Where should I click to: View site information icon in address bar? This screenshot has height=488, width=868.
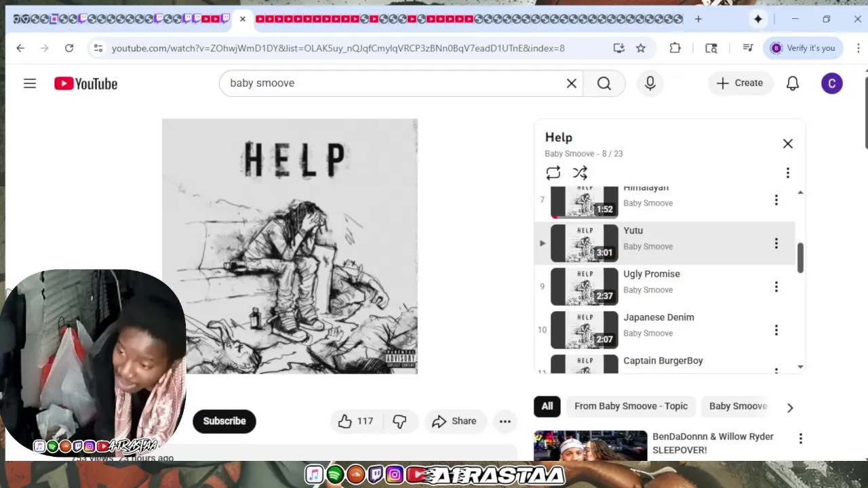click(x=98, y=48)
